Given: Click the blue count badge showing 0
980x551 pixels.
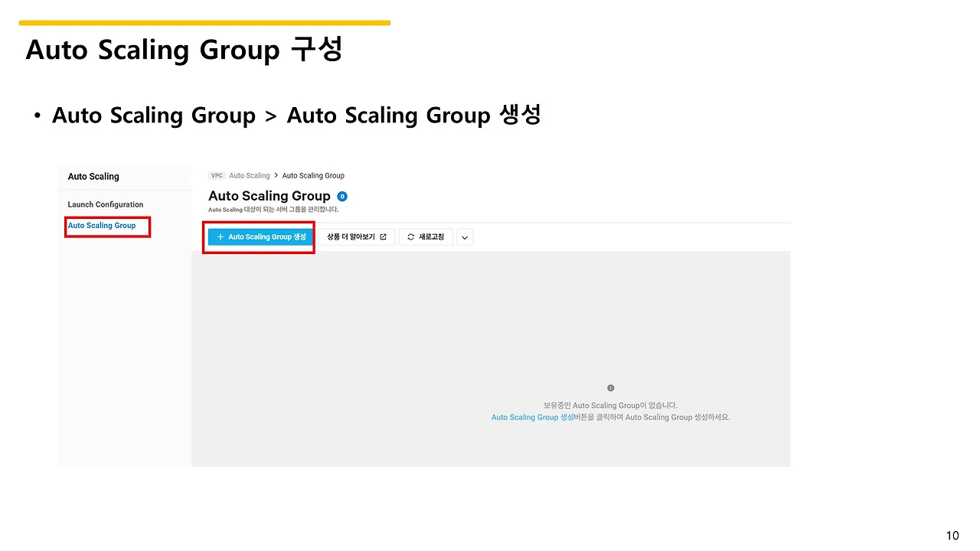Looking at the screenshot, I should pos(342,197).
